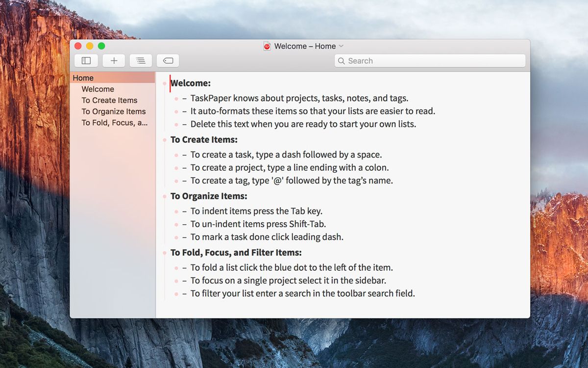Fold the 'To Organize Items:' project via its dot
Viewport: 588px width, 368px height.
165,196
